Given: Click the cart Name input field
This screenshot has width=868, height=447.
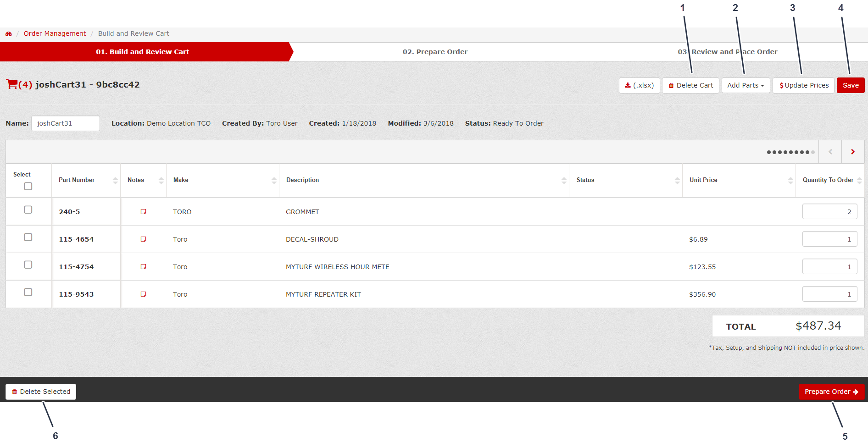Looking at the screenshot, I should tap(66, 123).
